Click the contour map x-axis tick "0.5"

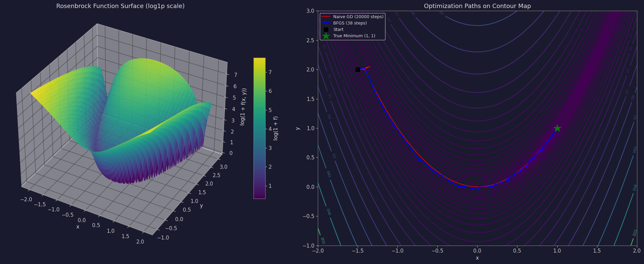pyautogui.click(x=517, y=251)
